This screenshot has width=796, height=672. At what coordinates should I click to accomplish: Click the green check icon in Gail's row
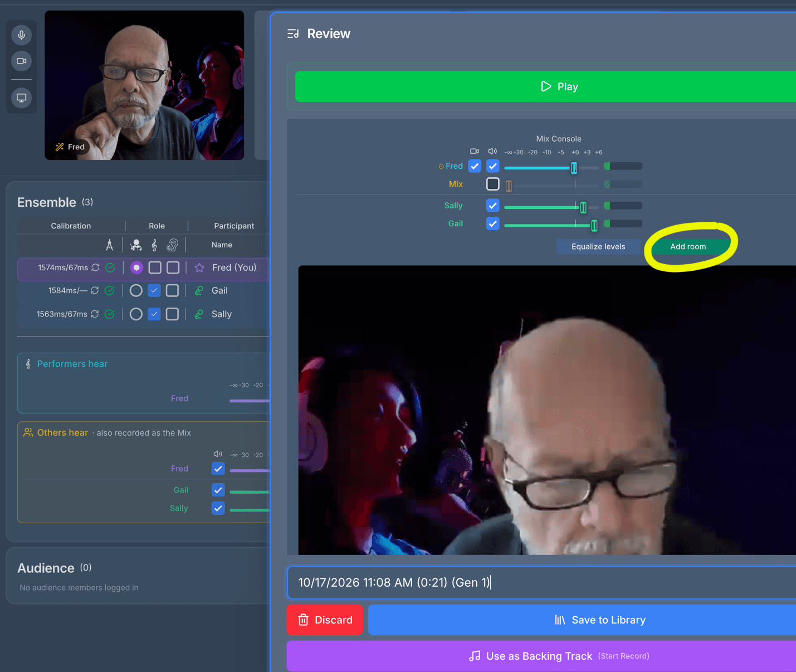coord(110,290)
